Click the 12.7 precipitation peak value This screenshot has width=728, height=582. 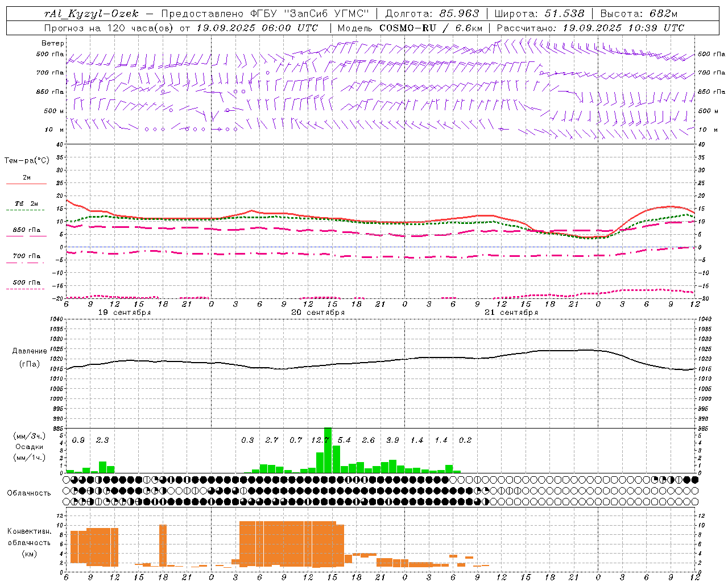click(320, 440)
